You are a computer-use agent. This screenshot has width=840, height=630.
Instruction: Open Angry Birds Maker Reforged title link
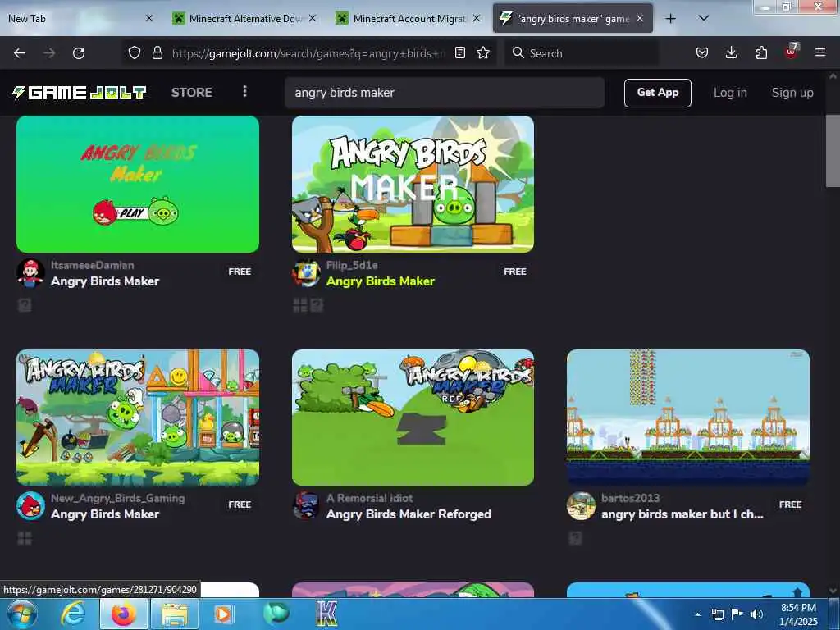pos(409,514)
